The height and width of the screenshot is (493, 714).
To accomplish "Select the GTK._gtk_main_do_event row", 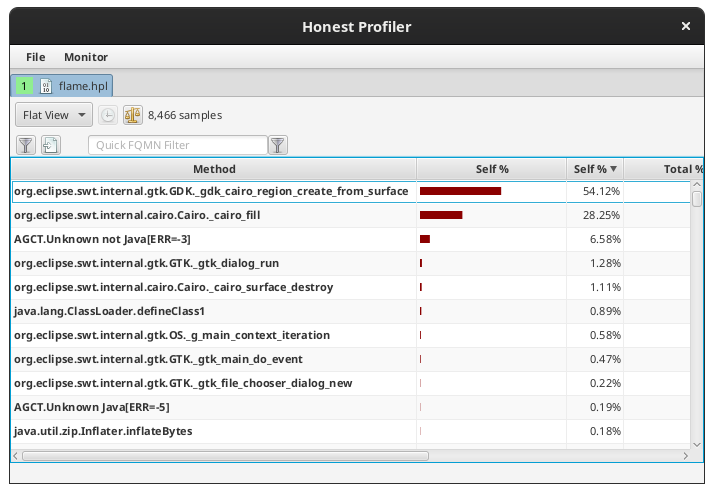I will click(x=351, y=360).
